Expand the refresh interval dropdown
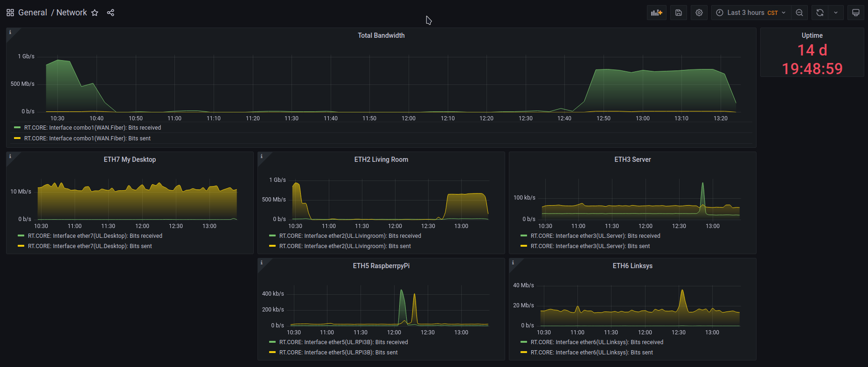Screen dimensions: 868x367 (x=836, y=13)
